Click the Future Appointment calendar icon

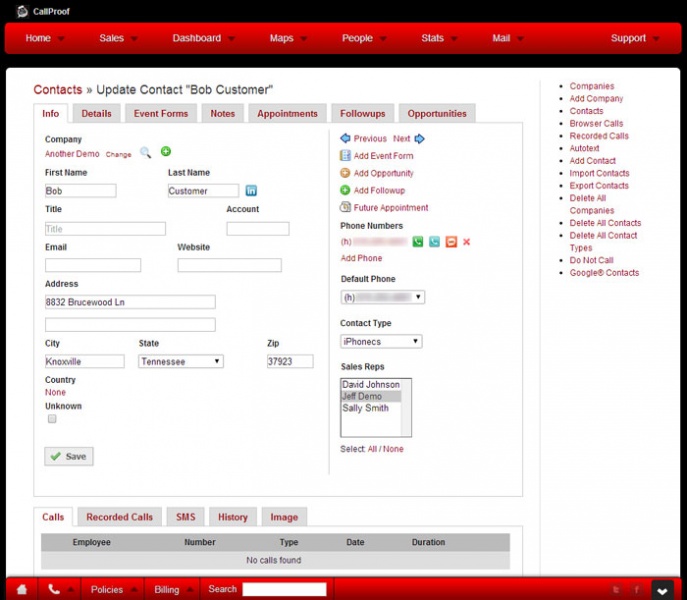tap(345, 207)
